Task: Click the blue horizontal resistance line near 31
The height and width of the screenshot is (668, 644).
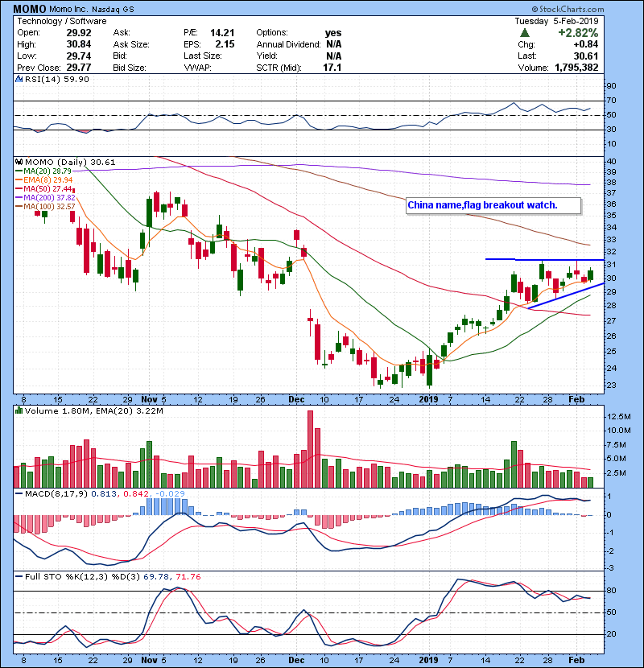Action: click(x=545, y=259)
